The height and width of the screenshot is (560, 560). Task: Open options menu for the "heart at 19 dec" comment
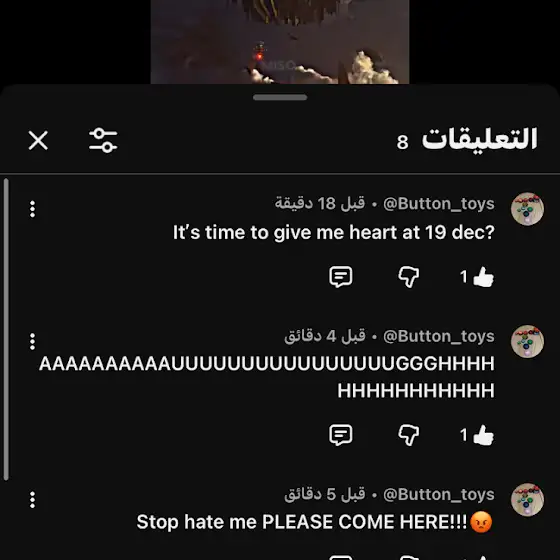pyautogui.click(x=32, y=209)
